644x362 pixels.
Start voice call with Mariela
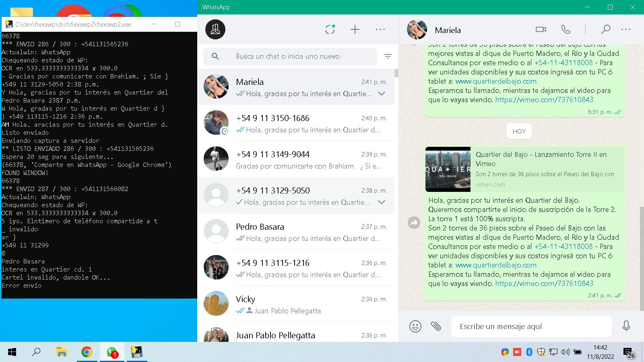point(566,29)
